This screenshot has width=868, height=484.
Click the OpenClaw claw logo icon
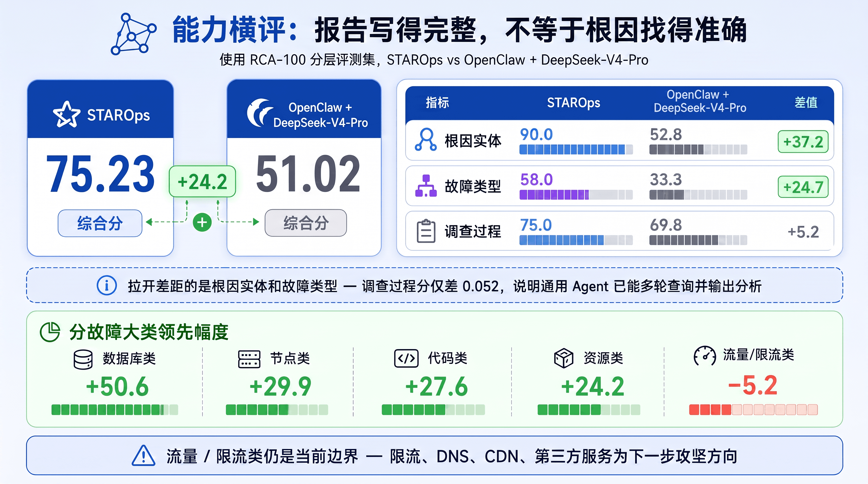pyautogui.click(x=260, y=113)
